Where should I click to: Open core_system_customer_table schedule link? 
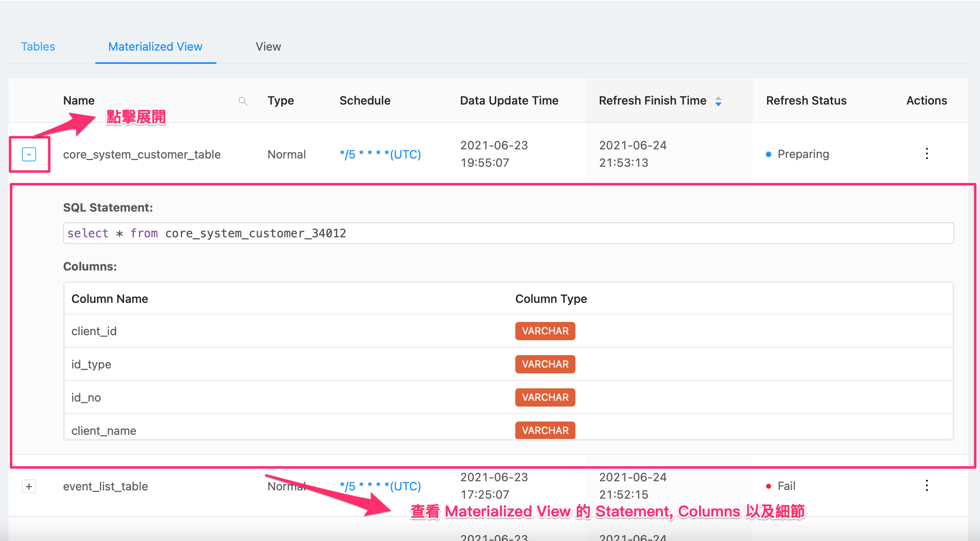coord(380,154)
